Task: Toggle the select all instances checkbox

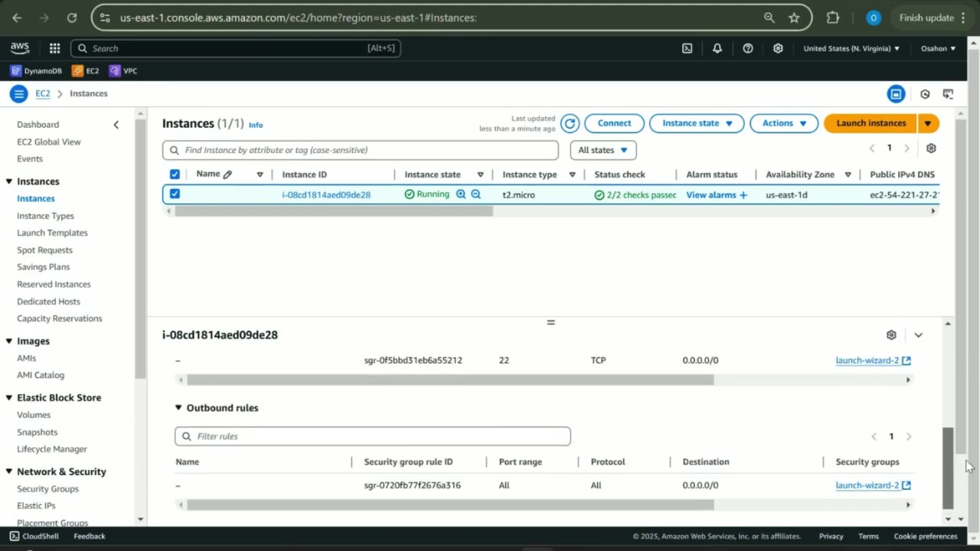Action: point(175,174)
